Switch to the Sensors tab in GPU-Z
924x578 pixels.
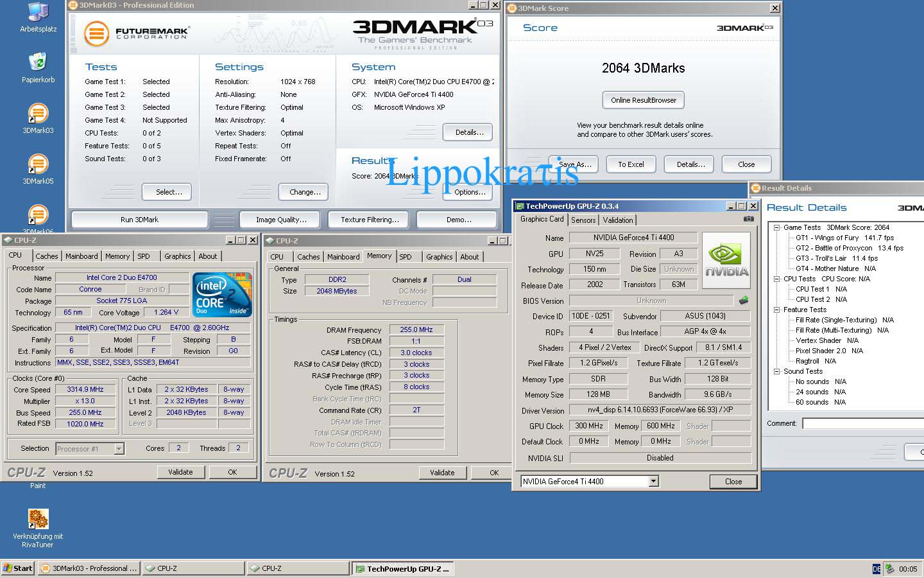tap(583, 220)
